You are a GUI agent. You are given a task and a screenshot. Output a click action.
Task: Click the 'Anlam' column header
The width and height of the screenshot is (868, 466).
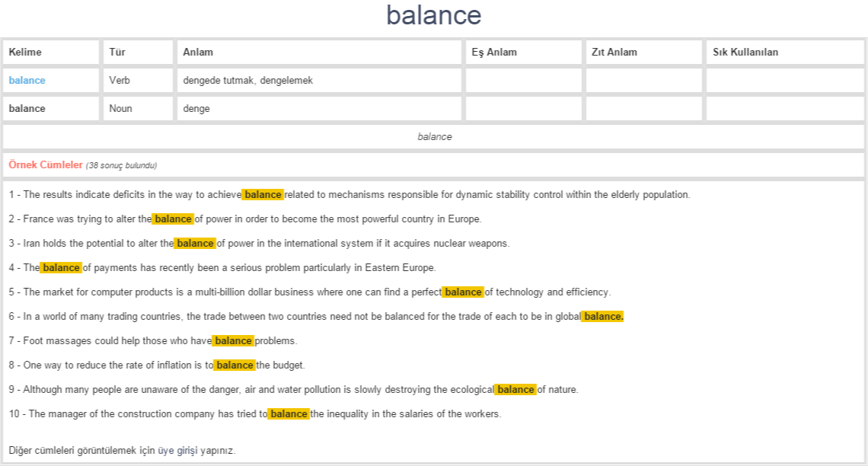click(198, 53)
